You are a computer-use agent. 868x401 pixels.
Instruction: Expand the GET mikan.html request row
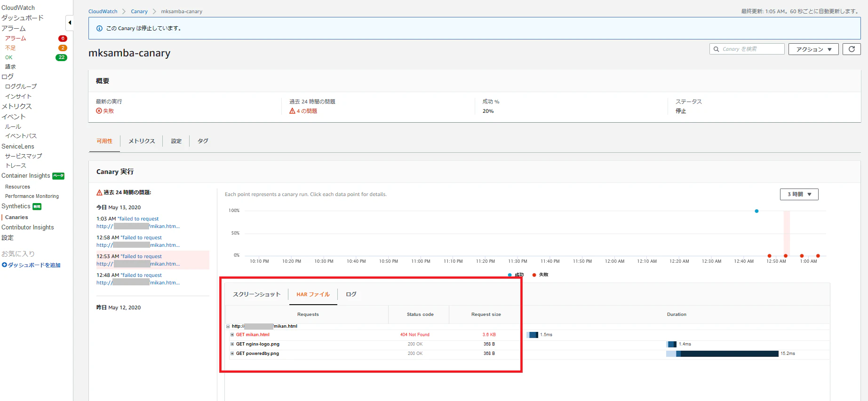click(x=232, y=335)
